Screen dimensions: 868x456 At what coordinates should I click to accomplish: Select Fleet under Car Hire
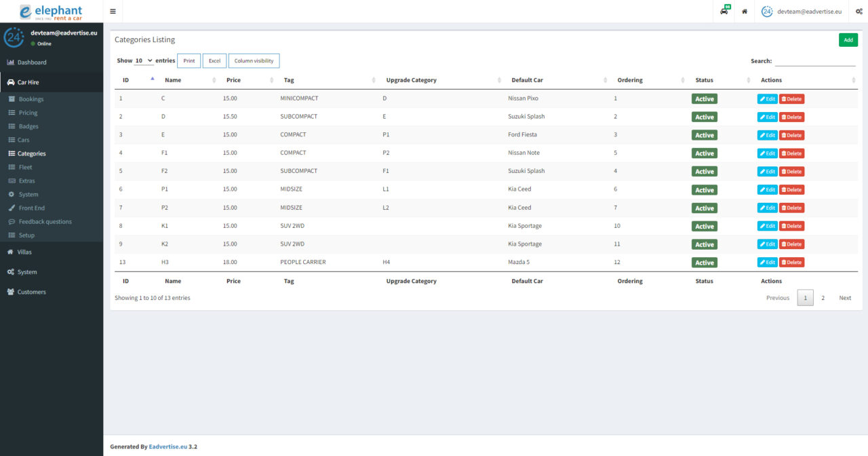click(x=25, y=167)
